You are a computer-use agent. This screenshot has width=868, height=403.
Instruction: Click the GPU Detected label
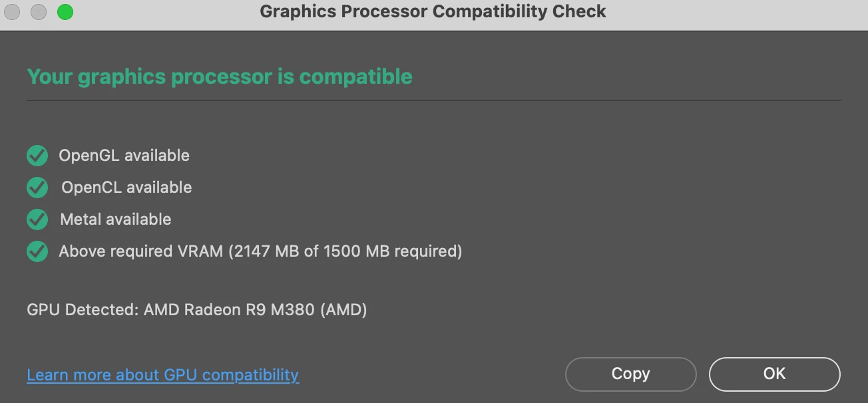(83, 310)
